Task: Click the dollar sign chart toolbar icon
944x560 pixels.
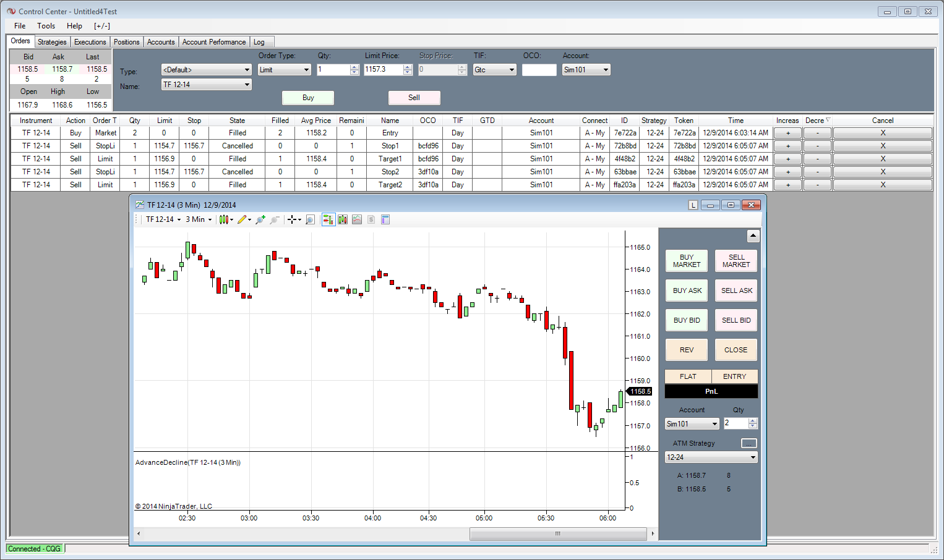Action: (371, 219)
